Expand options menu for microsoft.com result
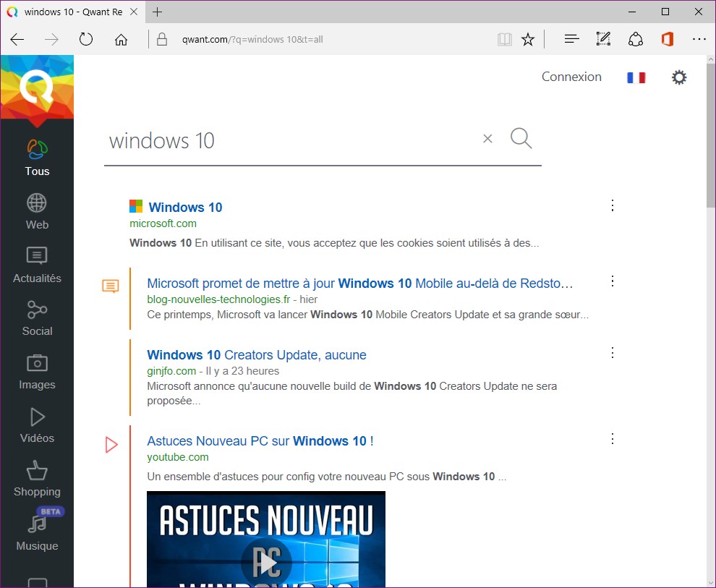Viewport: 716px width, 588px height. (x=613, y=206)
